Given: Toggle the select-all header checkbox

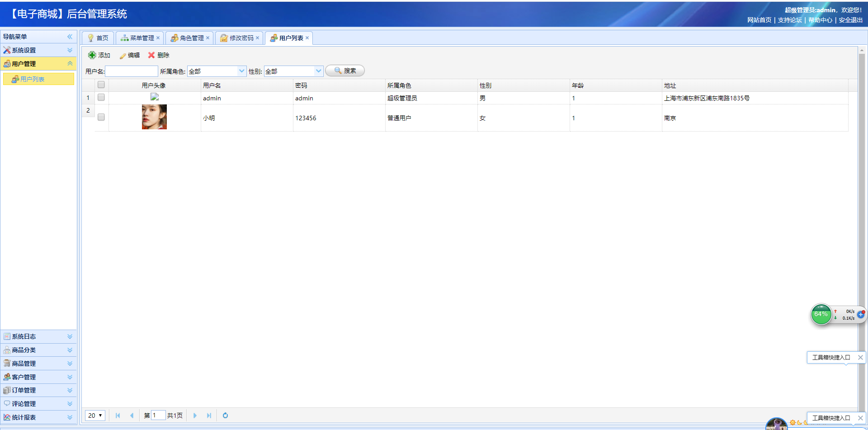Looking at the screenshot, I should click(101, 85).
